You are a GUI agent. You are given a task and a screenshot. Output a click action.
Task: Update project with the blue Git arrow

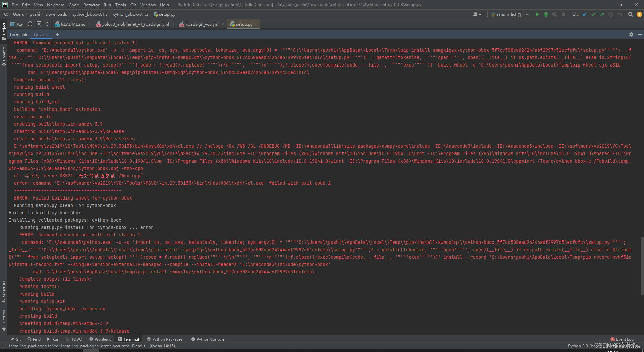coord(585,14)
